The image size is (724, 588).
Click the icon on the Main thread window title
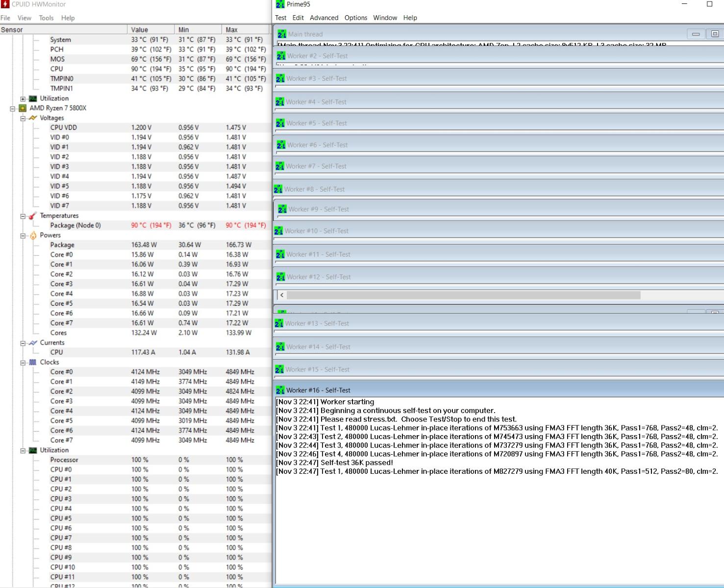282,34
